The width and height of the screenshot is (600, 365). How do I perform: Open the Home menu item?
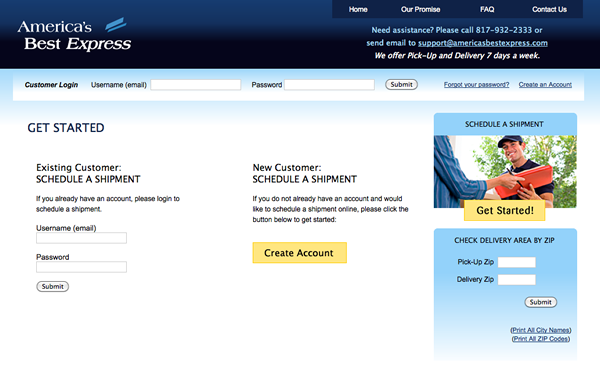(358, 9)
